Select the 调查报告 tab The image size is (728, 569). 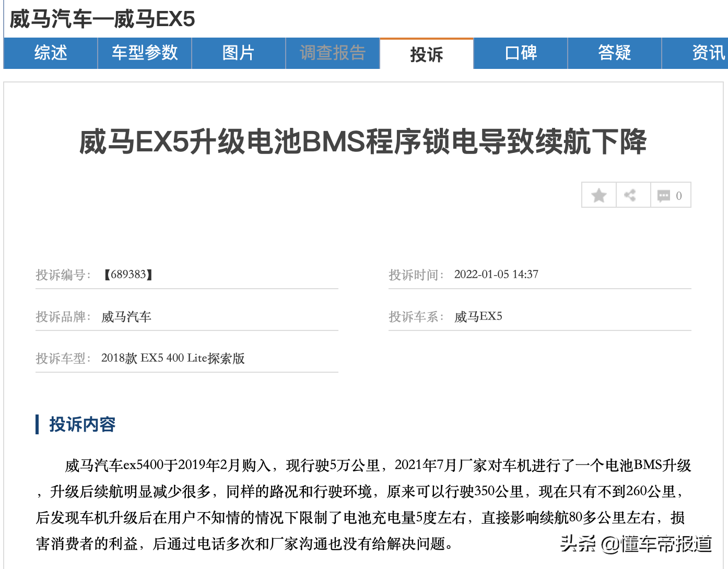click(x=333, y=53)
